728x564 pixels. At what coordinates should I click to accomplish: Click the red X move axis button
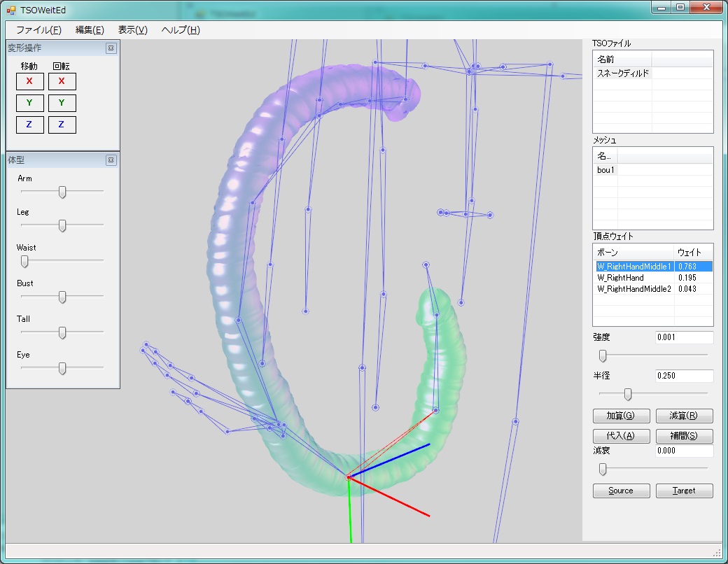pos(29,81)
